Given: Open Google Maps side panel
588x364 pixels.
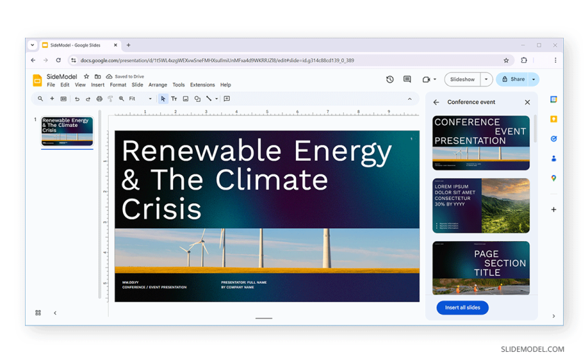Looking at the screenshot, I should click(x=554, y=178).
